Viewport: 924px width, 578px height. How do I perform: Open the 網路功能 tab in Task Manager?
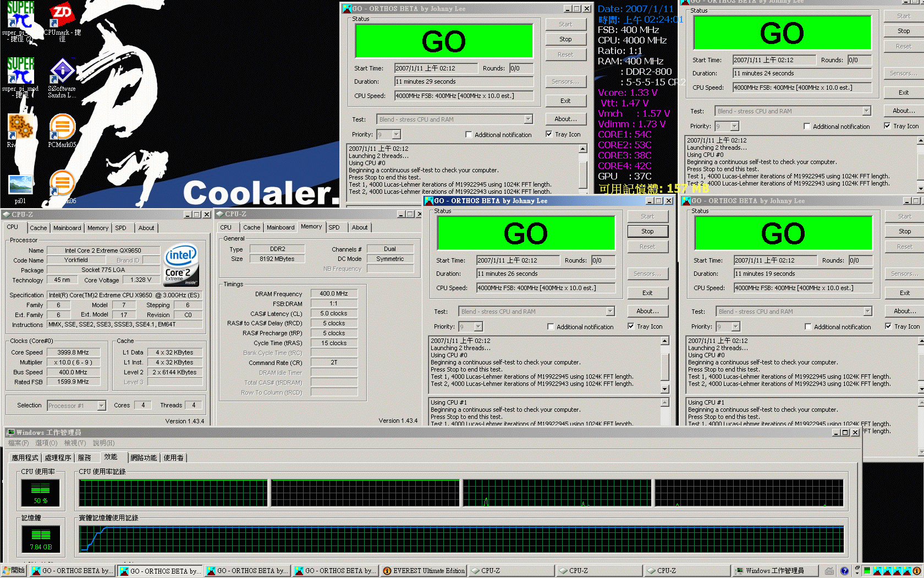point(144,458)
